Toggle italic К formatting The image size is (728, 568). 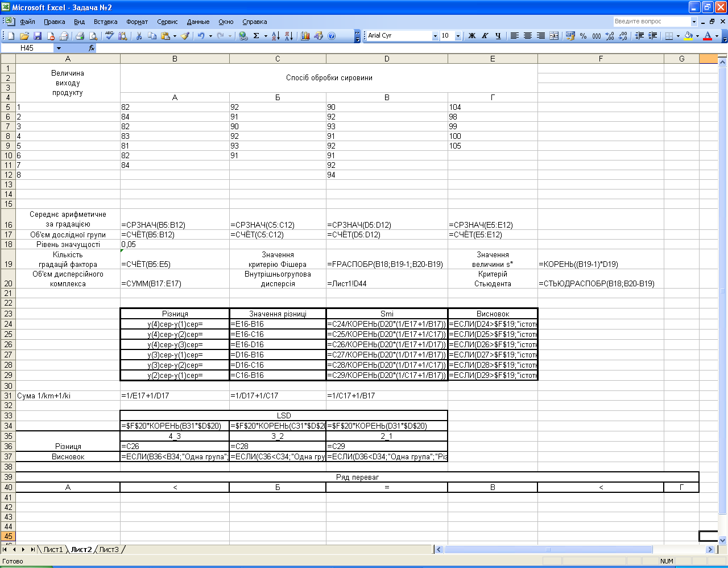pos(485,36)
